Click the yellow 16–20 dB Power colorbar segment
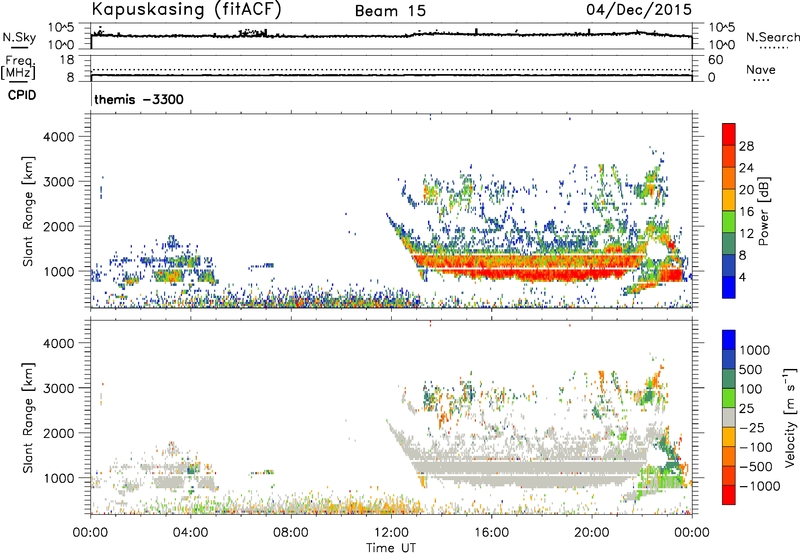The image size is (800, 554). 729,200
